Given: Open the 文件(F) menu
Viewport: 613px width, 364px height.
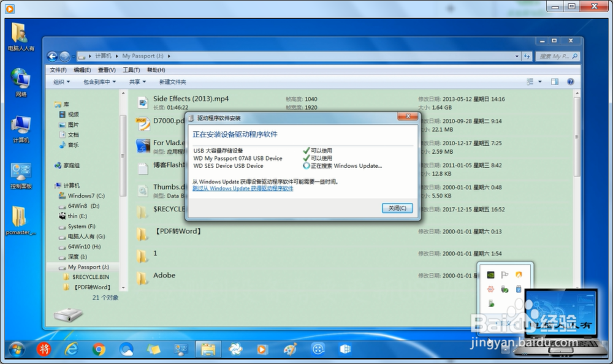Looking at the screenshot, I should tap(58, 70).
